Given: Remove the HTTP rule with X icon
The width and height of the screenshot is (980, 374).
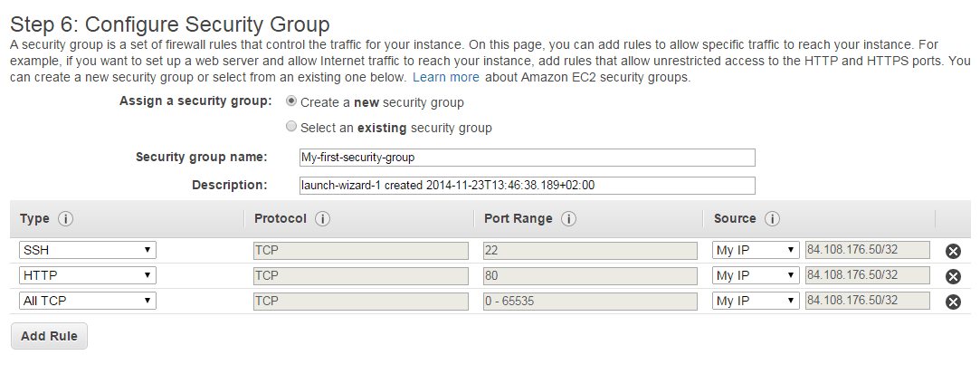Looking at the screenshot, I should point(953,276).
